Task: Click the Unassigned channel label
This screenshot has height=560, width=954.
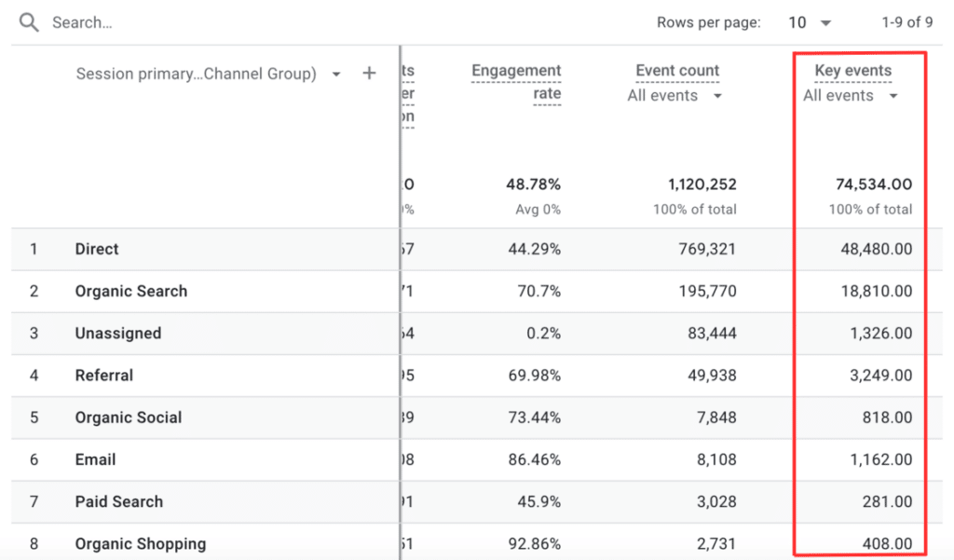Action: click(118, 333)
